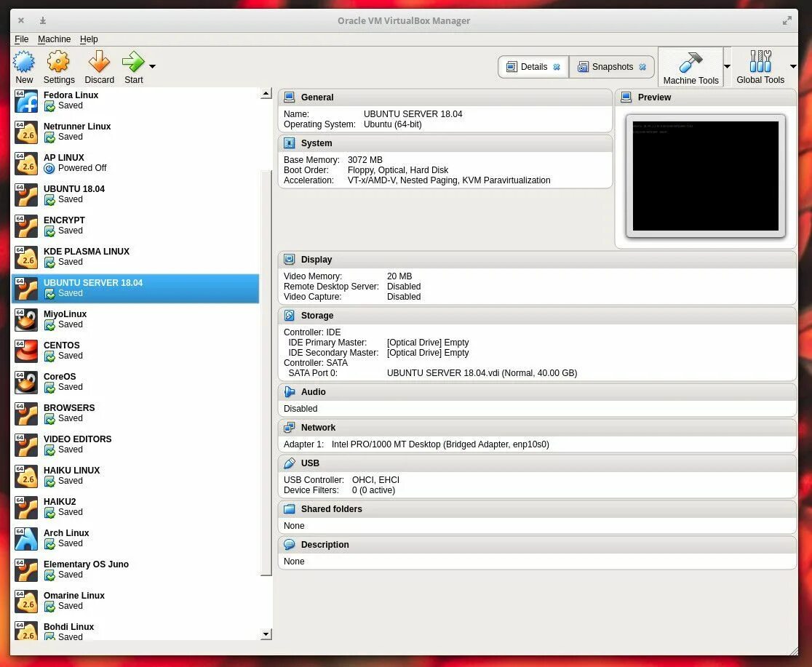This screenshot has width=812, height=667.
Task: Select the HAIKU LINUX VM entry
Action: [135, 476]
